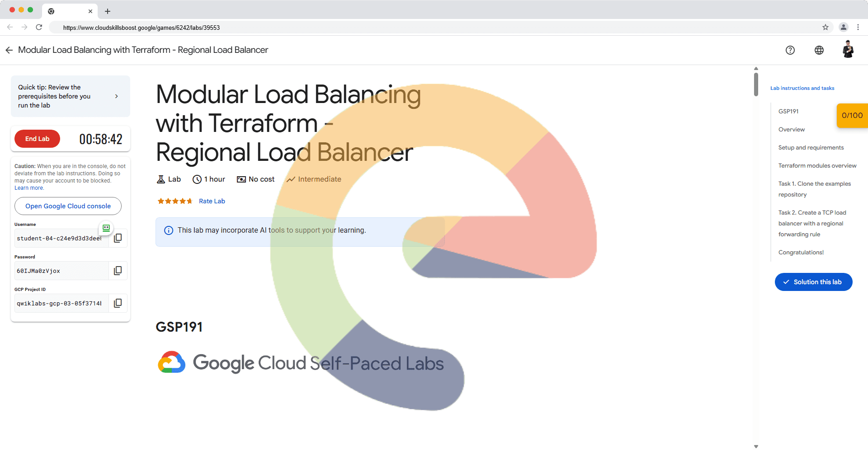
Task: Click the Lab flask icon
Action: click(161, 179)
